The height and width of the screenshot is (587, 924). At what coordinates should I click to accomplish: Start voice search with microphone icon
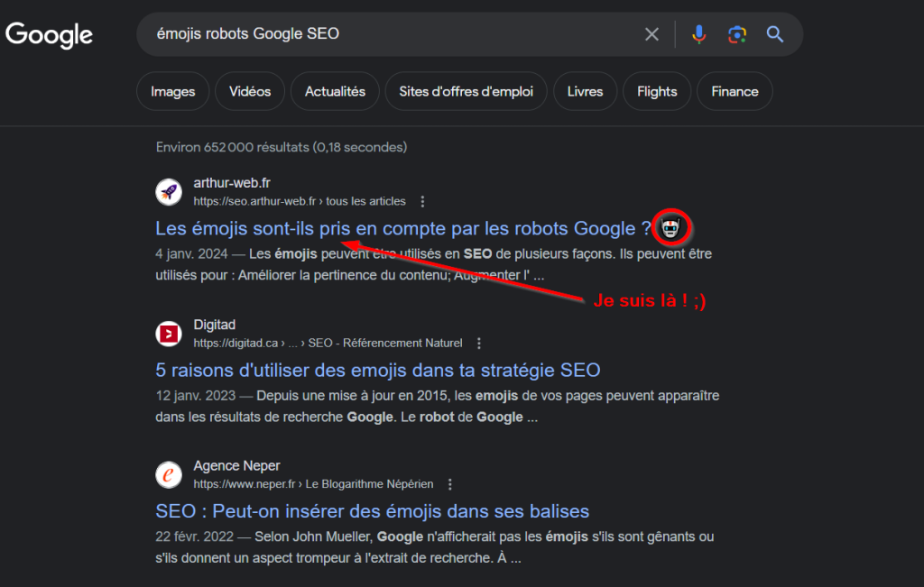[x=699, y=34]
